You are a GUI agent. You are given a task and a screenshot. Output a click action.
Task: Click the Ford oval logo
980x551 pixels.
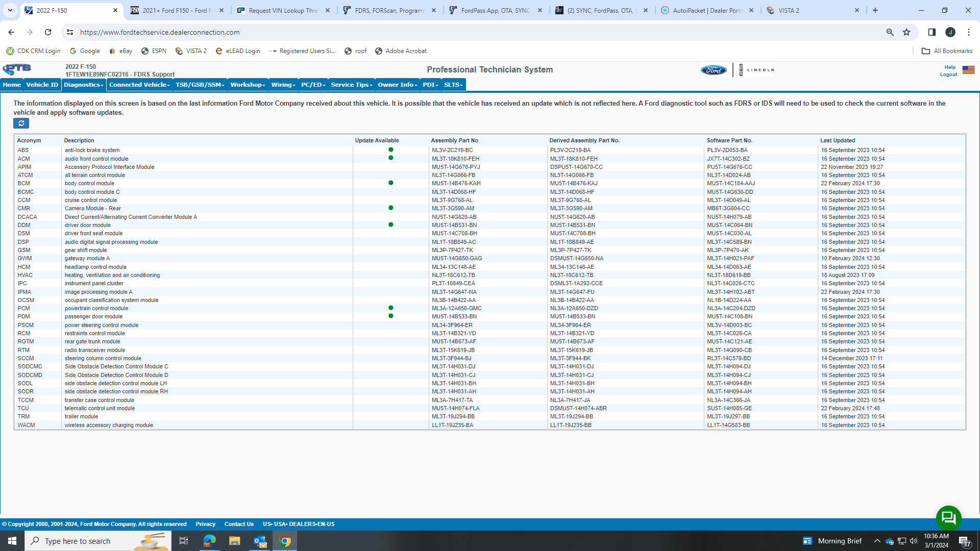[714, 70]
